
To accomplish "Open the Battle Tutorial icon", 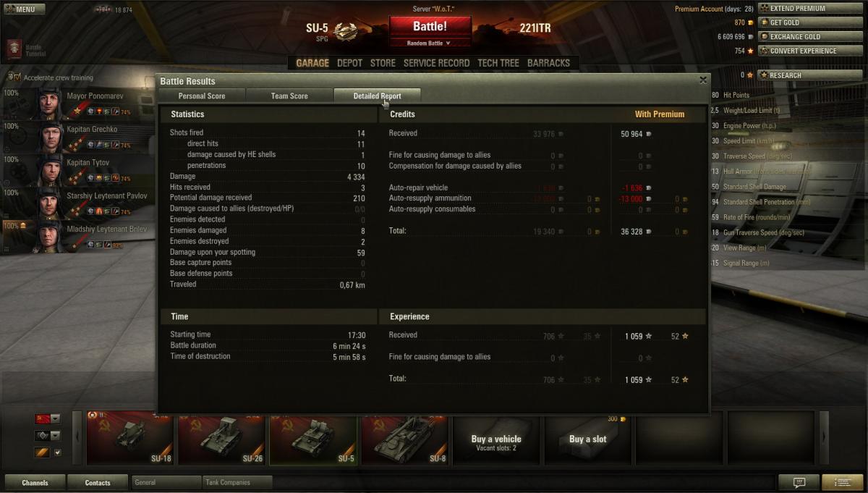I will click(x=14, y=49).
